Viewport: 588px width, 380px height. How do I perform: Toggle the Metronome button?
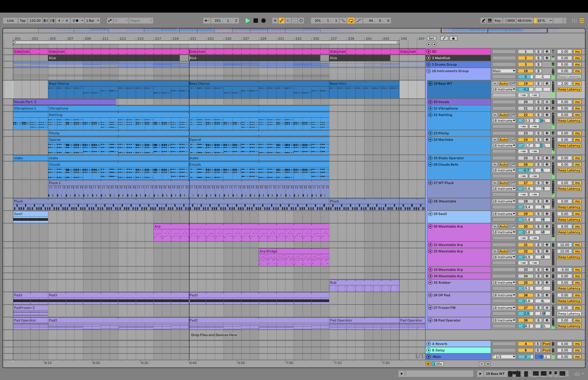[76, 21]
